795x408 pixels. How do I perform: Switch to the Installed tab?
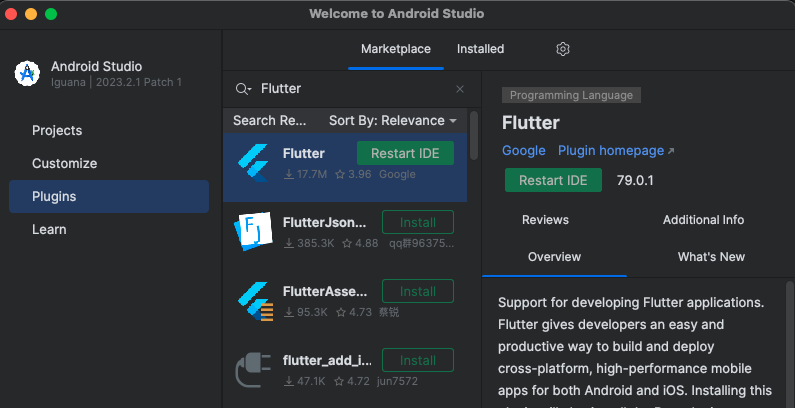pos(480,49)
